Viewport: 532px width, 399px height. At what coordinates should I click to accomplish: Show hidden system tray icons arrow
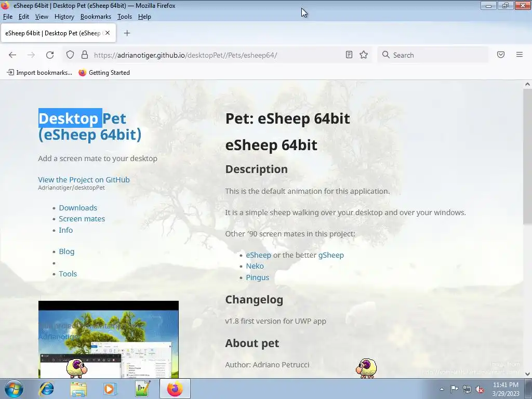click(442, 389)
